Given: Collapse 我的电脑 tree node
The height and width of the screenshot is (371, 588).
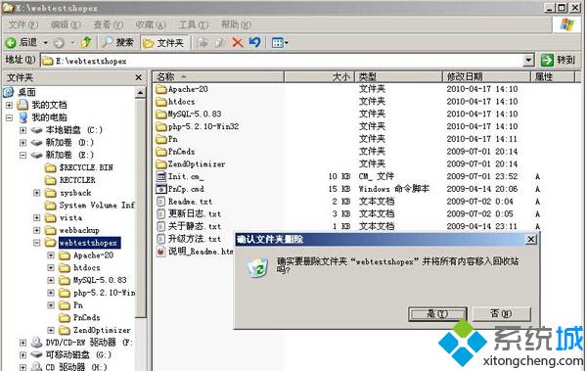Looking at the screenshot, I should point(9,117).
